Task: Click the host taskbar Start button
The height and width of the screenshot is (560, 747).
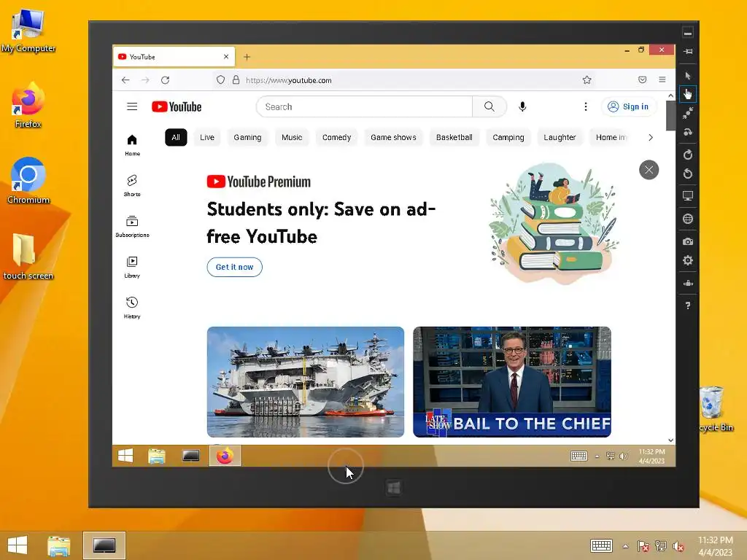Action: pyautogui.click(x=18, y=545)
